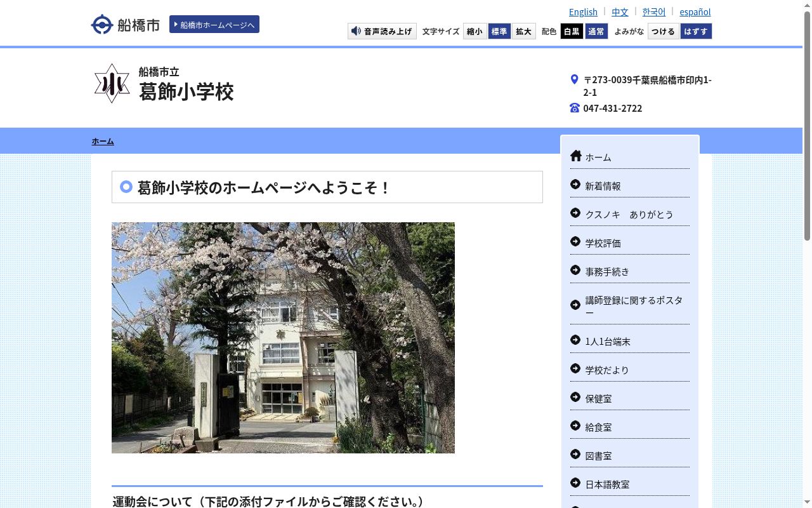Switch language to 한국어
812x508 pixels.
[x=654, y=11]
